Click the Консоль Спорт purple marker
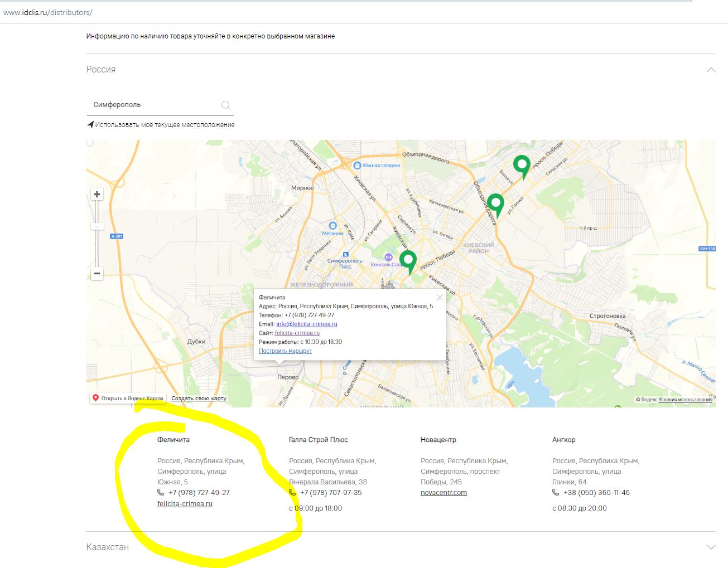This screenshot has height=568, width=728. [x=388, y=257]
